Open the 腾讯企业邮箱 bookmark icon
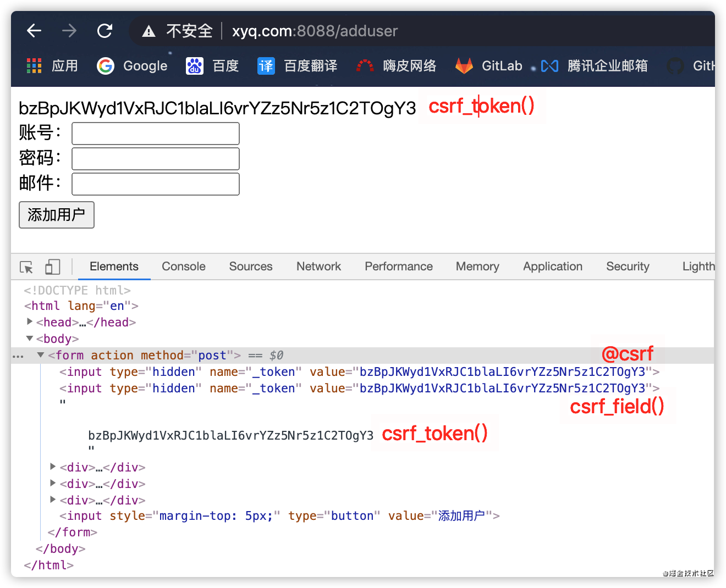 coord(549,66)
